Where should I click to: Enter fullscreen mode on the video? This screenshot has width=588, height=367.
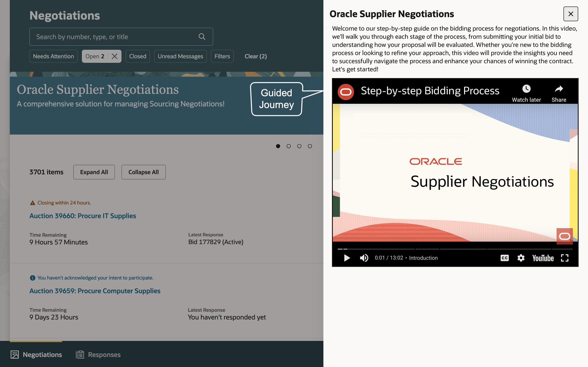click(565, 258)
